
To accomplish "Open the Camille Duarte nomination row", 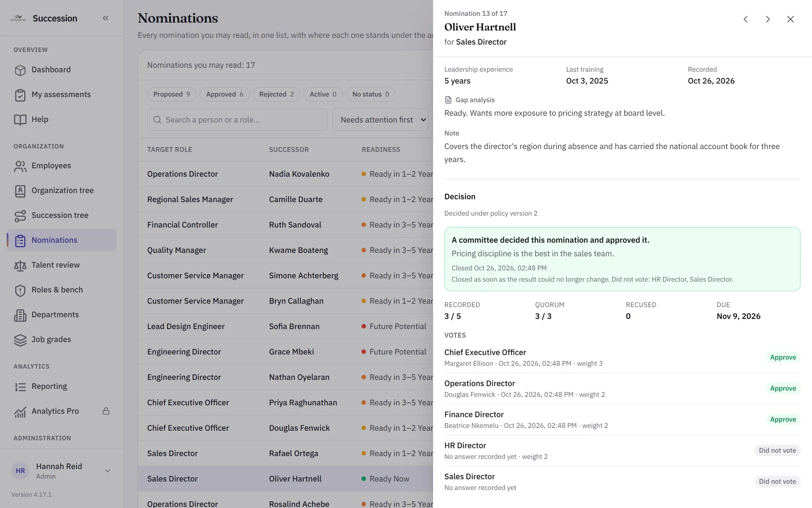I will [x=286, y=200].
